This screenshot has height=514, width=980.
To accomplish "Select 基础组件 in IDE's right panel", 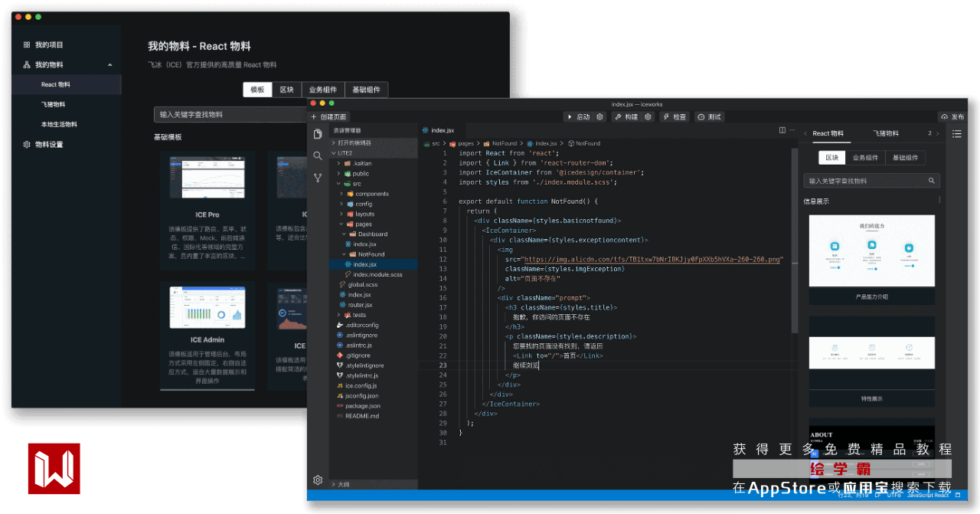I will click(905, 158).
